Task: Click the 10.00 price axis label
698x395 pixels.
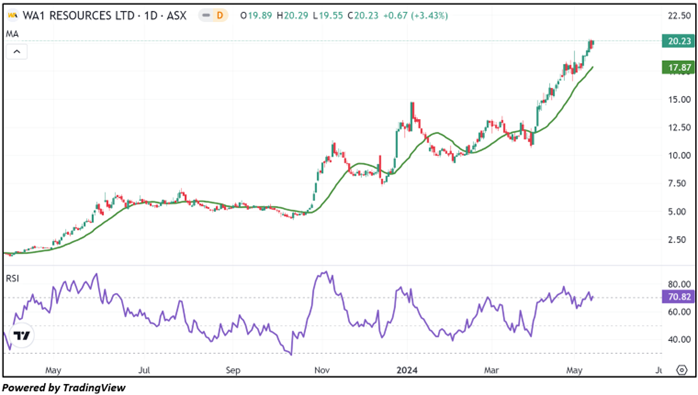Action: (679, 155)
